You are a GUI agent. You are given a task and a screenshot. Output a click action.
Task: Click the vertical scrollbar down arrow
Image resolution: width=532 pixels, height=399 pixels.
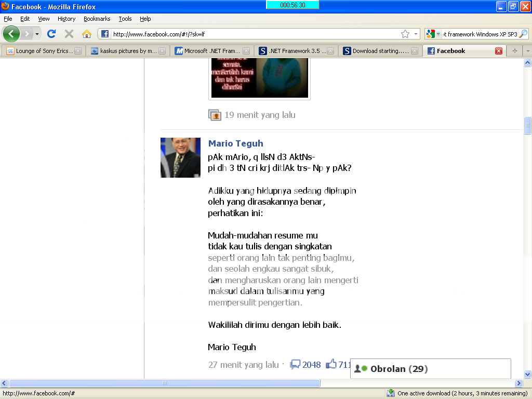pos(527,374)
